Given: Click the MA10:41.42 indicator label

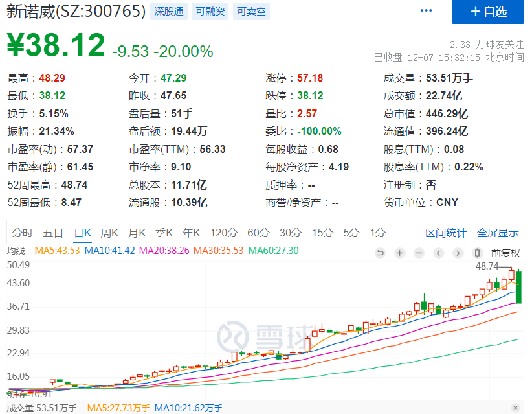Looking at the screenshot, I should tap(109, 251).
